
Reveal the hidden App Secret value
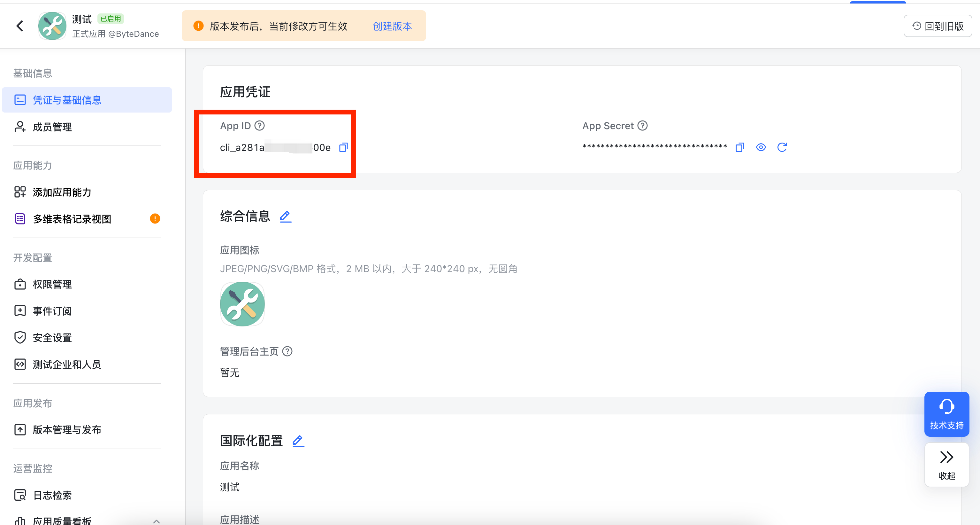761,147
